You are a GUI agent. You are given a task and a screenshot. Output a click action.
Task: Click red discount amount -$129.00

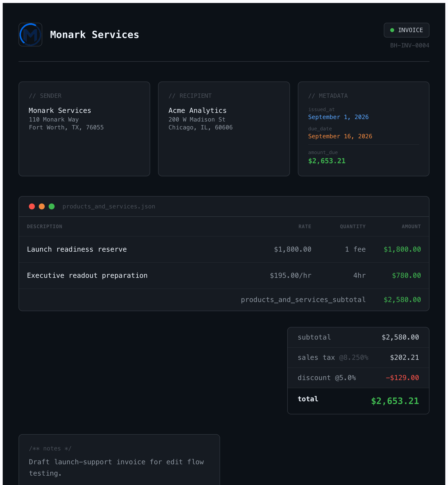(402, 378)
